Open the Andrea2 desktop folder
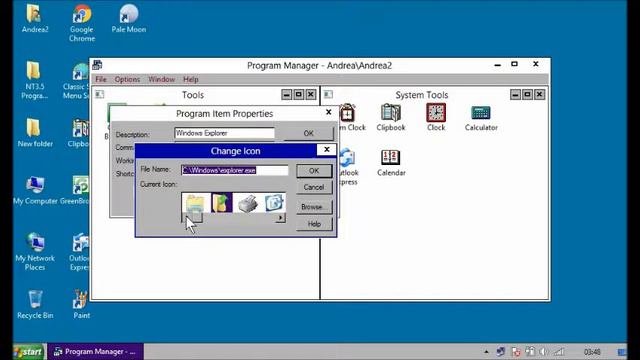The width and height of the screenshot is (640, 360). (x=35, y=19)
